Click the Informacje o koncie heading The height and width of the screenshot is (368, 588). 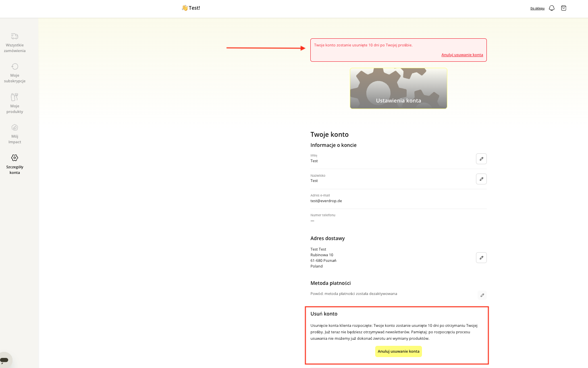[333, 145]
